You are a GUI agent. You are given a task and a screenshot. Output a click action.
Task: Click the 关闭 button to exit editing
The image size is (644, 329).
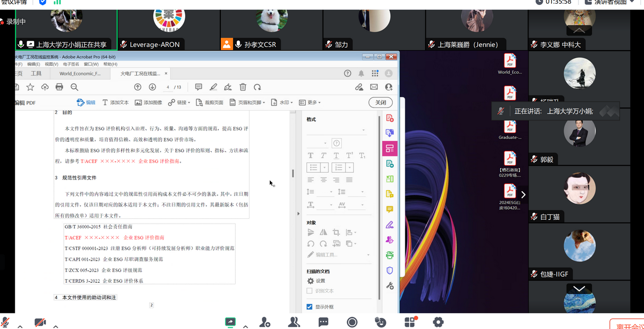(x=381, y=102)
